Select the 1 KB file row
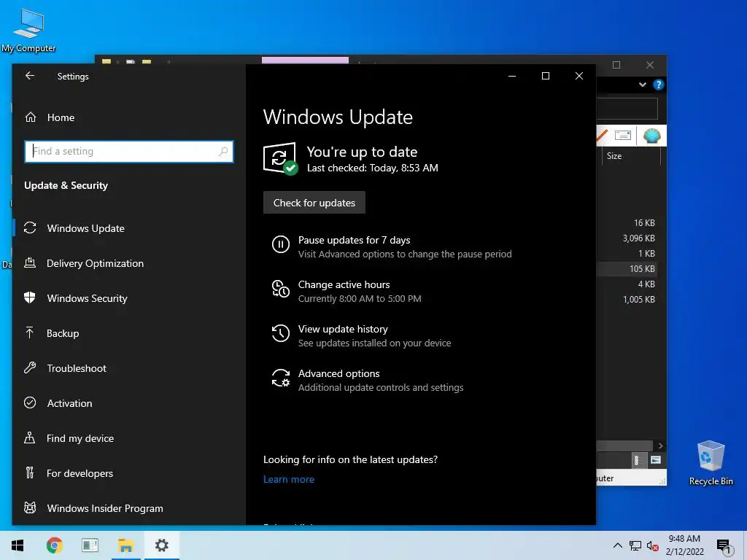The image size is (747, 560). tap(627, 253)
